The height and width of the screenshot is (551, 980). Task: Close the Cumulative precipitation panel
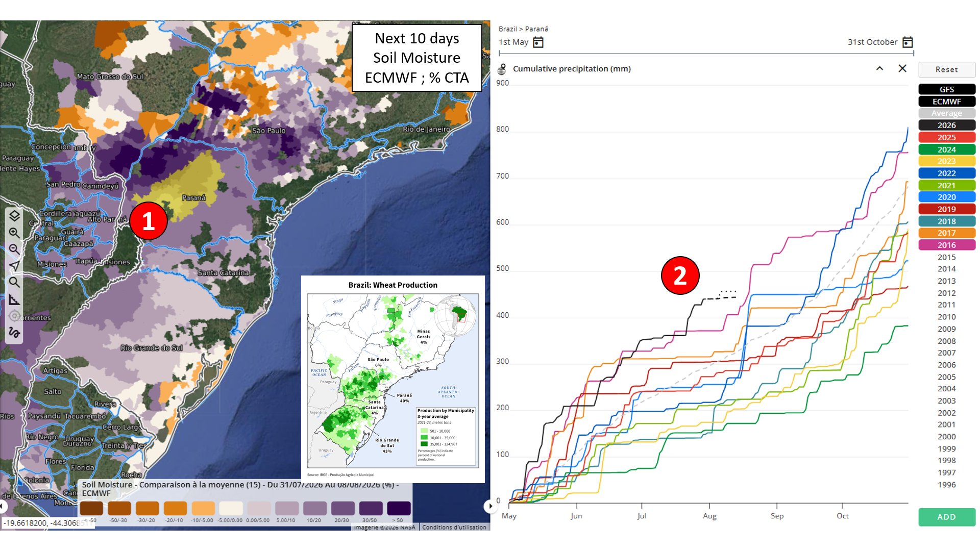pyautogui.click(x=902, y=68)
